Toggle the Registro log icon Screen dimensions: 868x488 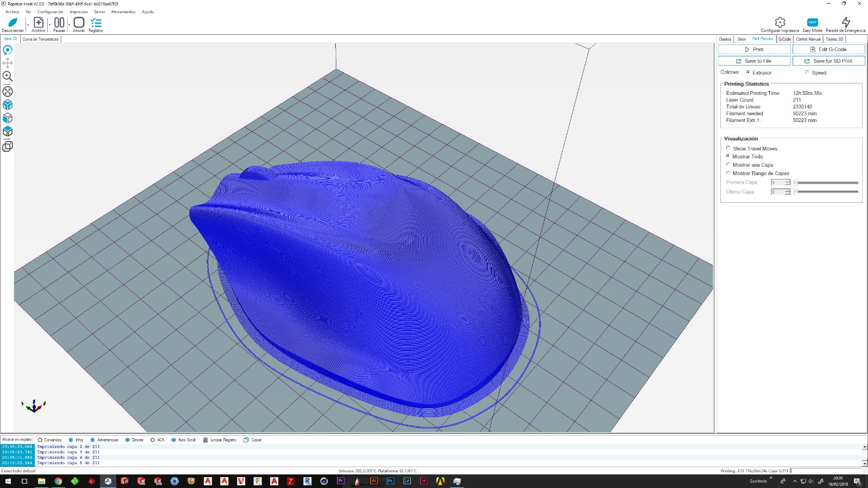pos(96,22)
